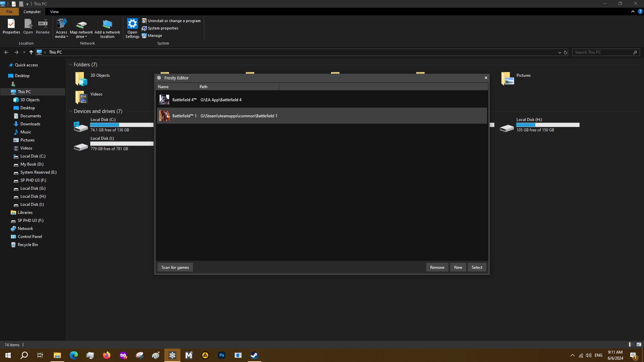Open the File menu tab

click(9, 12)
